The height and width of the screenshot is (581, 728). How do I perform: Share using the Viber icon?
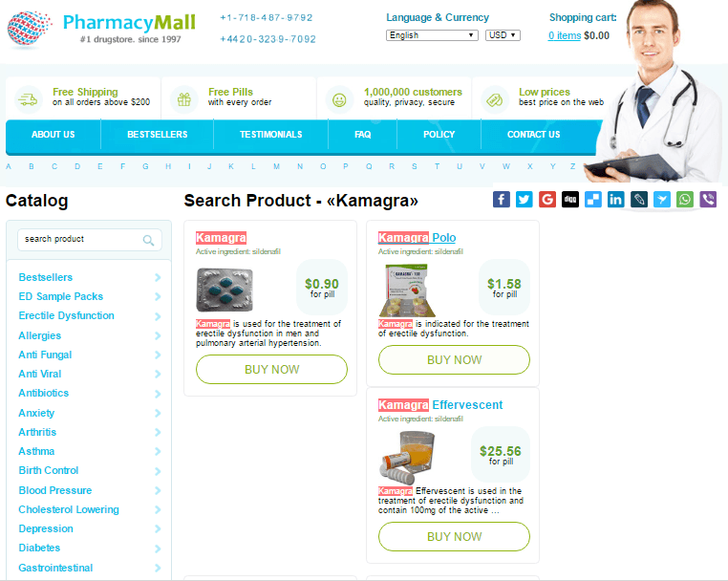(x=708, y=200)
